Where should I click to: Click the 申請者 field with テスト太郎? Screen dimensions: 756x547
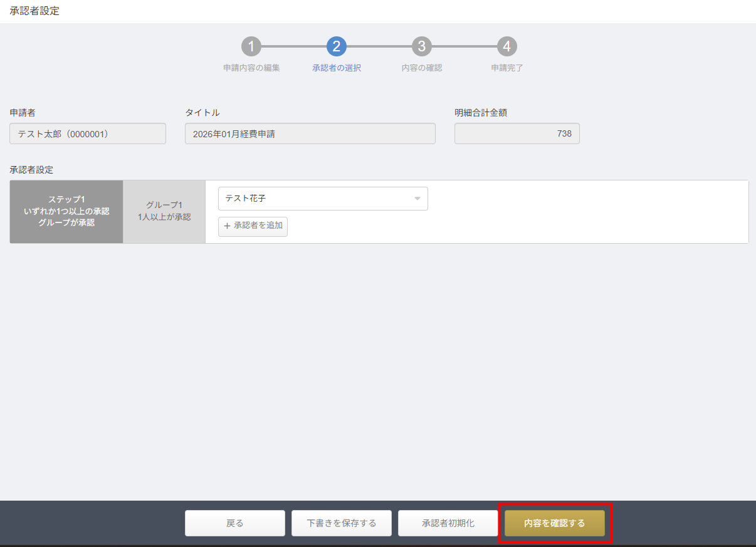tap(88, 133)
